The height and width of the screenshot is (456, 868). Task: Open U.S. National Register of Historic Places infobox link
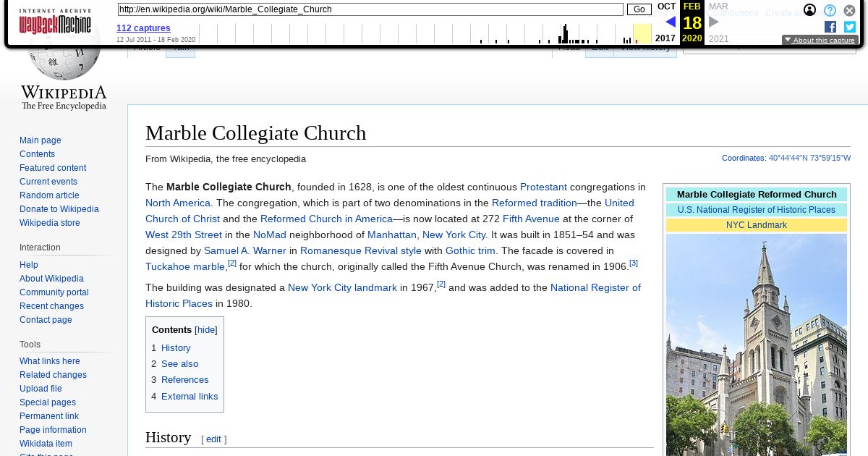pyautogui.click(x=757, y=210)
